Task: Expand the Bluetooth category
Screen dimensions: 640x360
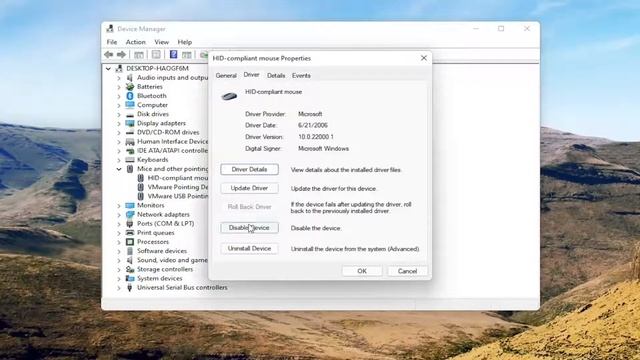Action: (119, 96)
